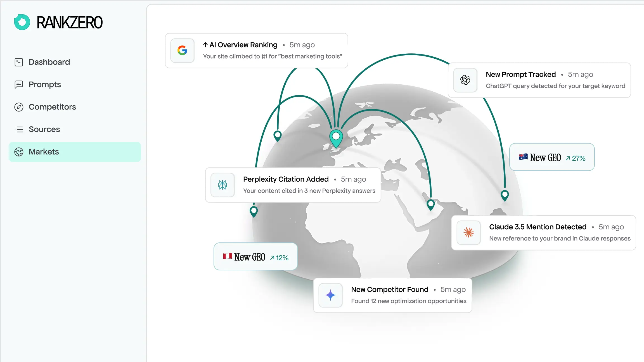This screenshot has height=362, width=644.
Task: Click the Perplexity logo icon
Action: pos(222,185)
